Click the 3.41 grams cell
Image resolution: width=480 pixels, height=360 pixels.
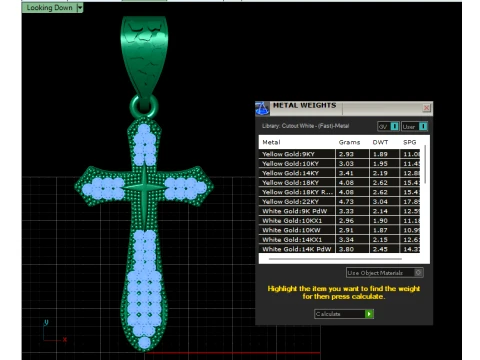pos(353,173)
